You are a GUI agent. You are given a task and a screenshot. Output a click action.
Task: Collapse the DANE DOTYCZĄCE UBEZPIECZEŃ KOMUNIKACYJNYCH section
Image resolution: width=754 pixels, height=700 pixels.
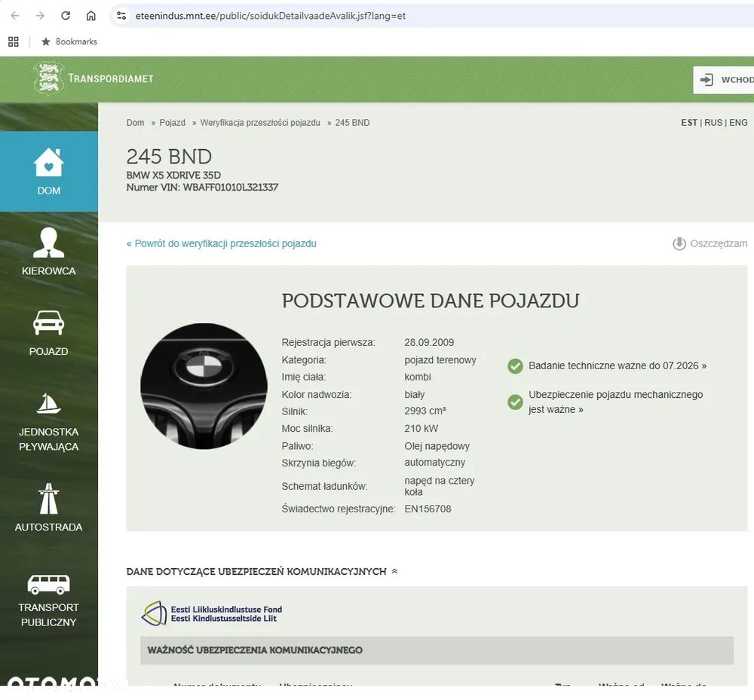[x=394, y=571]
